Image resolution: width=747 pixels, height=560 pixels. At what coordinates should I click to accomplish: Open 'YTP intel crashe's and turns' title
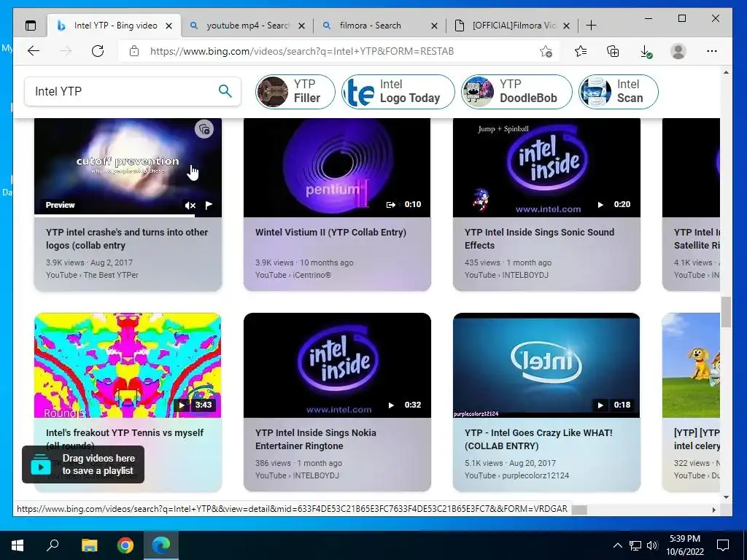tap(127, 238)
